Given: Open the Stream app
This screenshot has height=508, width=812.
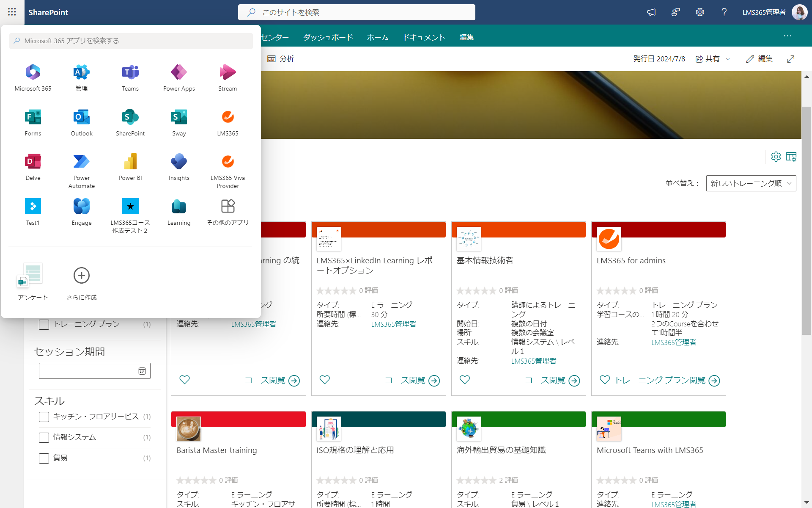Looking at the screenshot, I should point(228,77).
